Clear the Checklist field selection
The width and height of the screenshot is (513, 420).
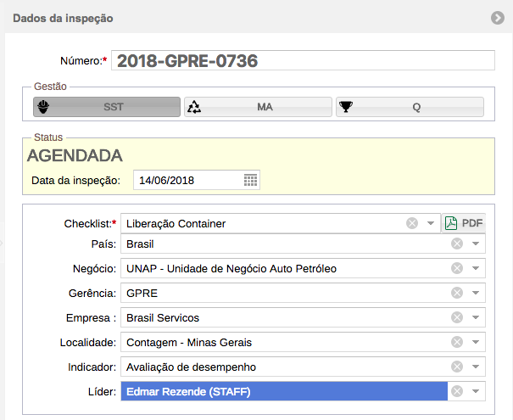pos(412,223)
